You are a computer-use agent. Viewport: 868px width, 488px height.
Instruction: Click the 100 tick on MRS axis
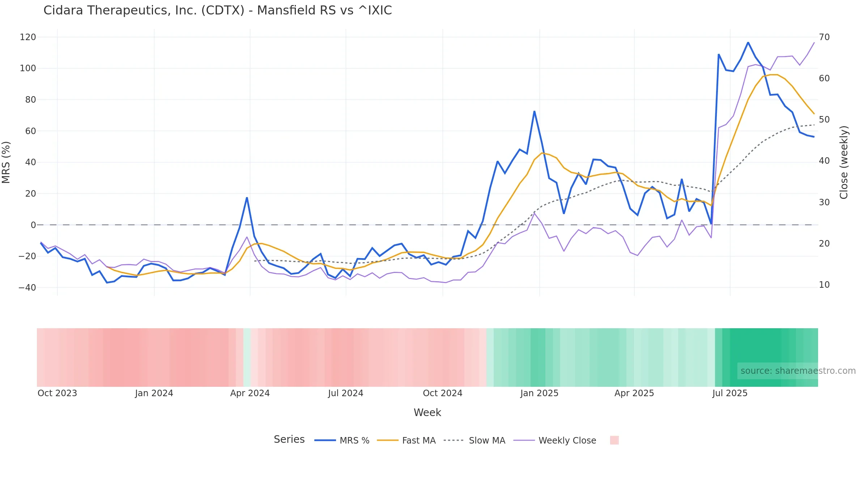coord(28,68)
